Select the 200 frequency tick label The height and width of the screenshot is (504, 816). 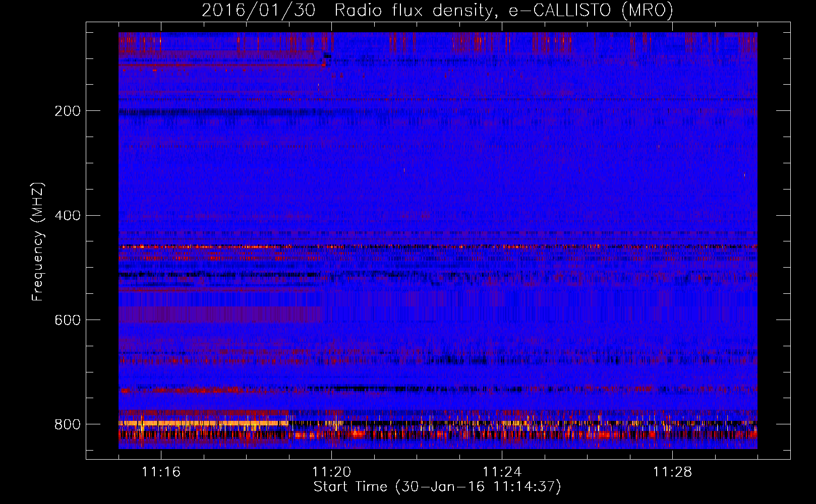(68, 111)
